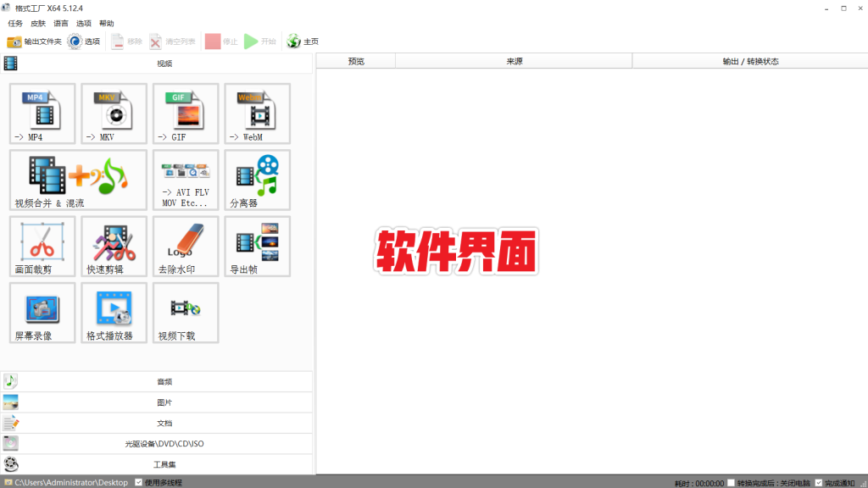Toggle the 使用多线程 checkbox
The height and width of the screenshot is (488, 868).
pos(139,482)
